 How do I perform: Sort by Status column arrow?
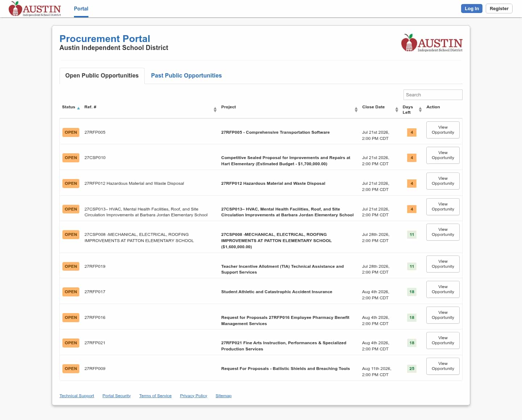click(x=78, y=108)
